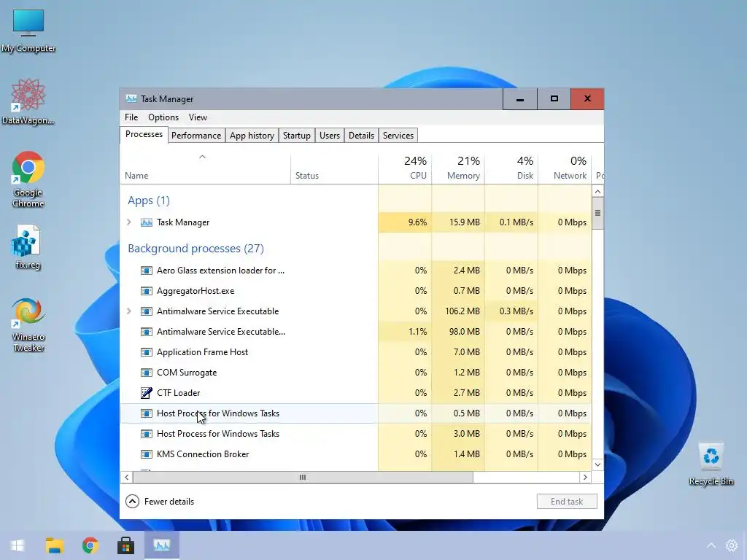Select Antimalware Service Executable... row using 98.0 MB
This screenshot has width=747, height=560.
[x=464, y=332]
